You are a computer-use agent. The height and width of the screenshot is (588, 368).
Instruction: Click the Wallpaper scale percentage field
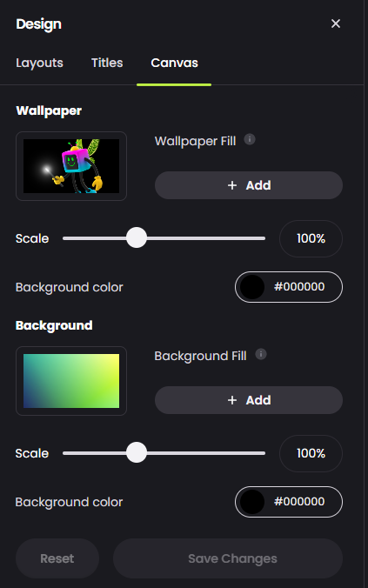311,238
